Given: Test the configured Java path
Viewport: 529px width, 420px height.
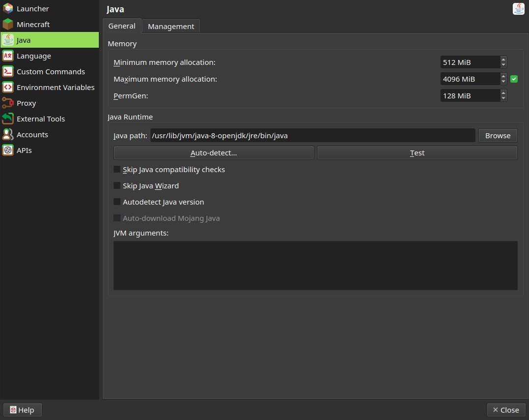Looking at the screenshot, I should pyautogui.click(x=417, y=152).
